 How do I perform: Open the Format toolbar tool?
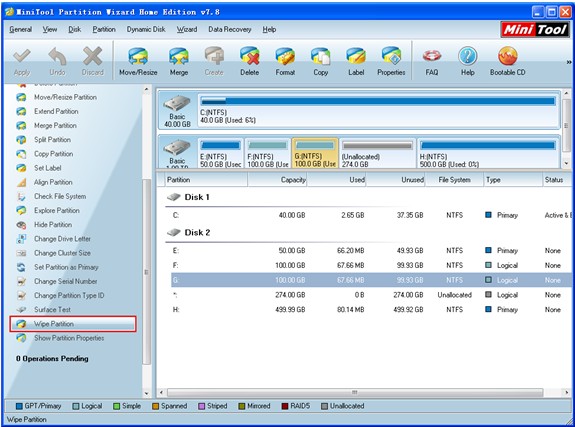tap(285, 61)
